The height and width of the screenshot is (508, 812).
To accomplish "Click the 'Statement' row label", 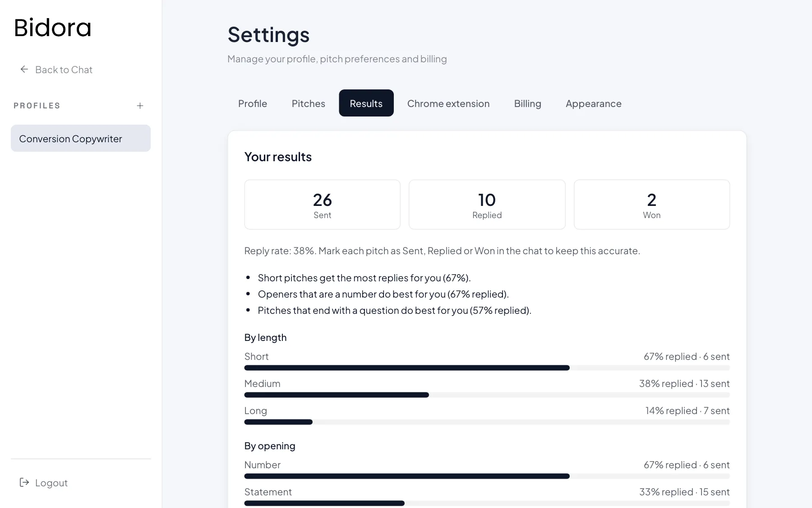I will coord(268,492).
